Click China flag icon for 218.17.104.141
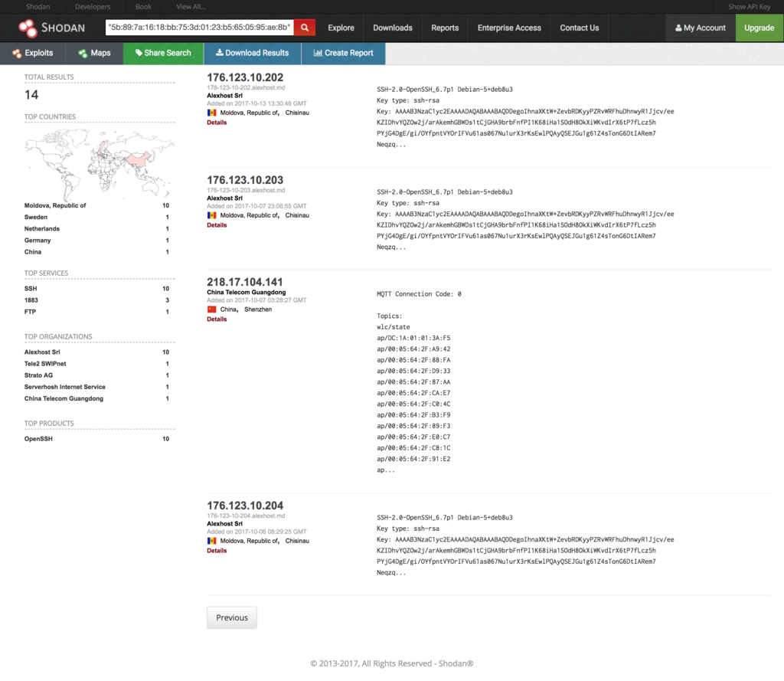Screen dimensions: 784x681 click(x=212, y=309)
